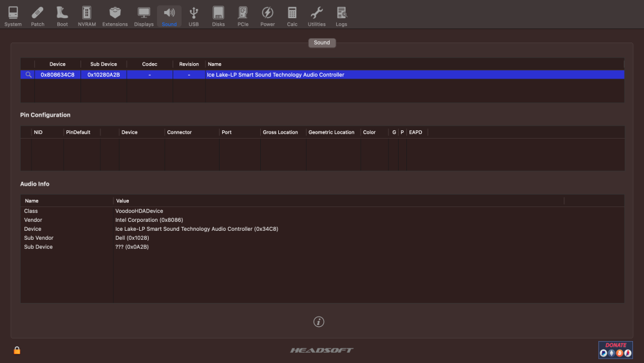
Task: Click the ??? (0x0A2B) sub device value
Action: [x=132, y=247]
